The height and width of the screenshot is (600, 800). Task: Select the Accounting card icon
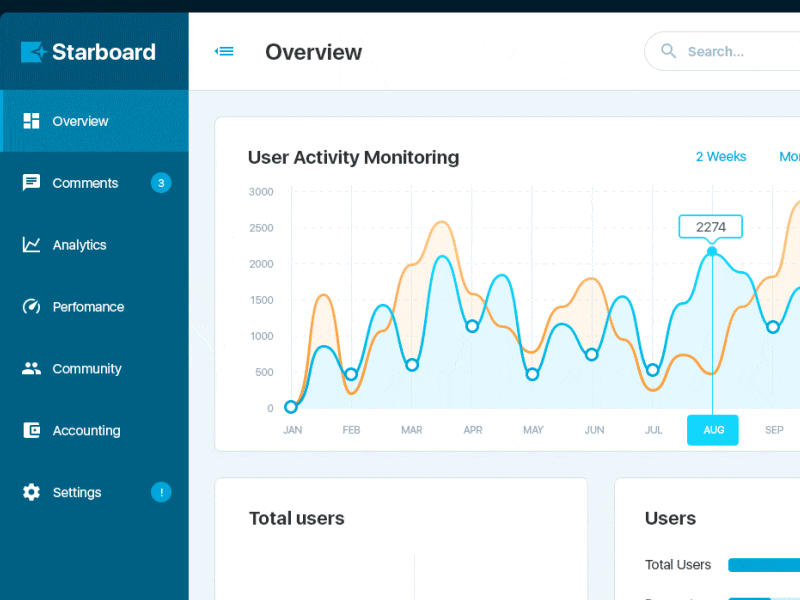tap(31, 431)
